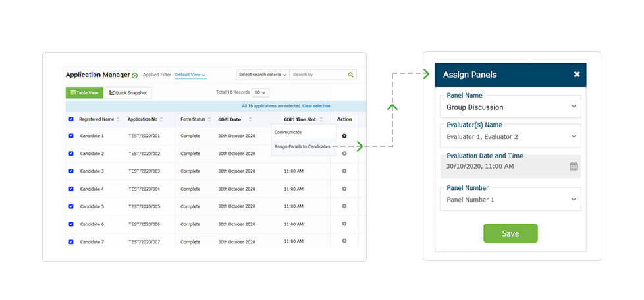Click the 11:00 AM slot for Candidate 3
This screenshot has width=644, height=300.
point(294,171)
